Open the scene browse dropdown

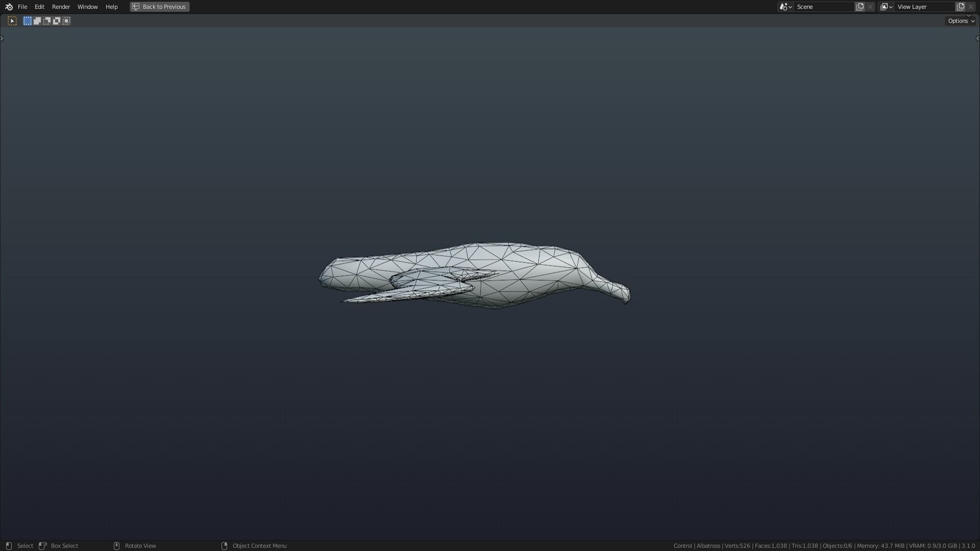786,7
